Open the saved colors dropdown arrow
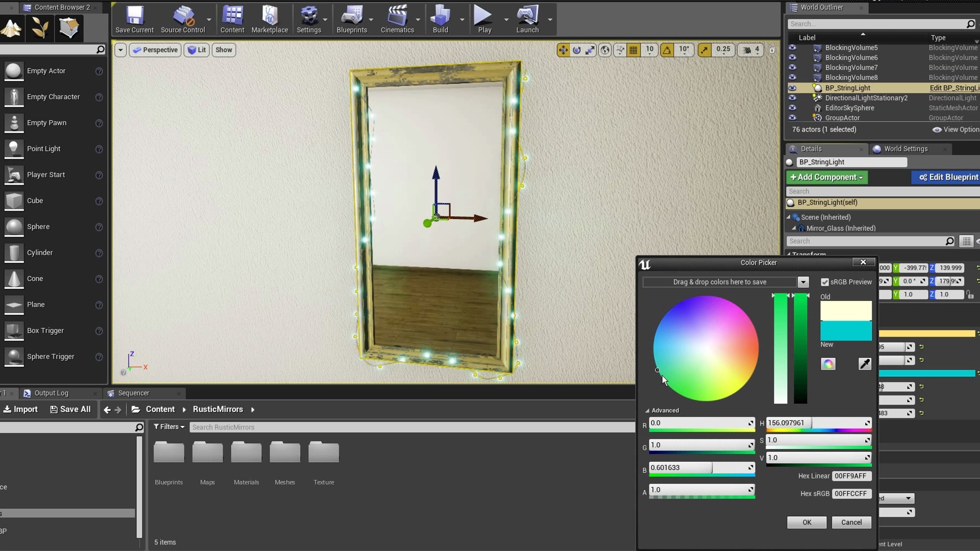This screenshot has height=551, width=980. [x=803, y=282]
